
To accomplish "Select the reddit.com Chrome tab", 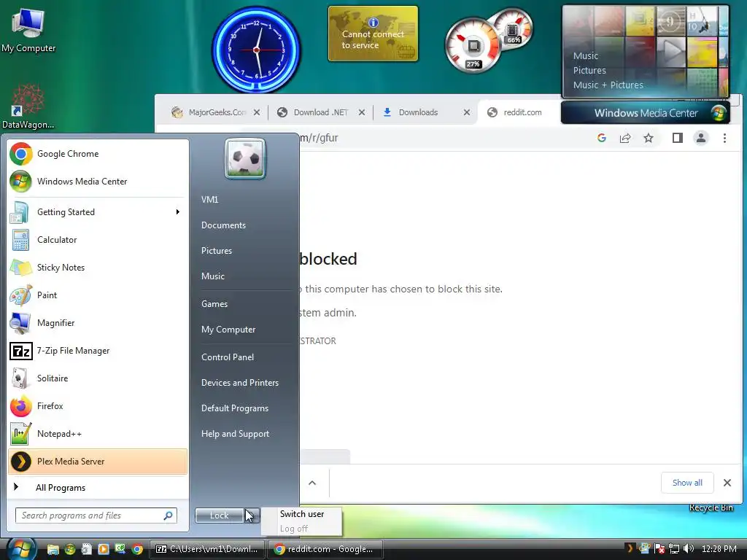I will pyautogui.click(x=519, y=112).
